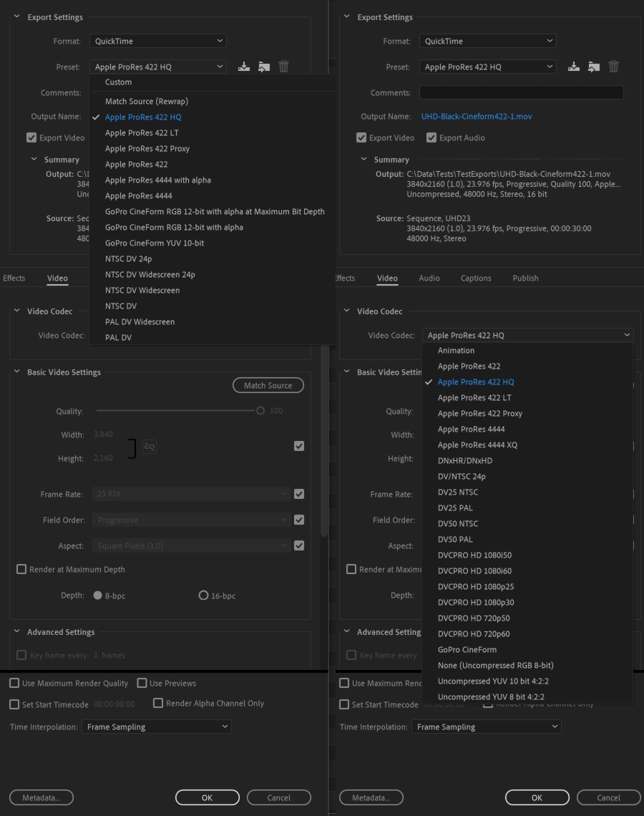Toggle Export Video checkbox in right panel
The image size is (644, 816).
(x=361, y=138)
